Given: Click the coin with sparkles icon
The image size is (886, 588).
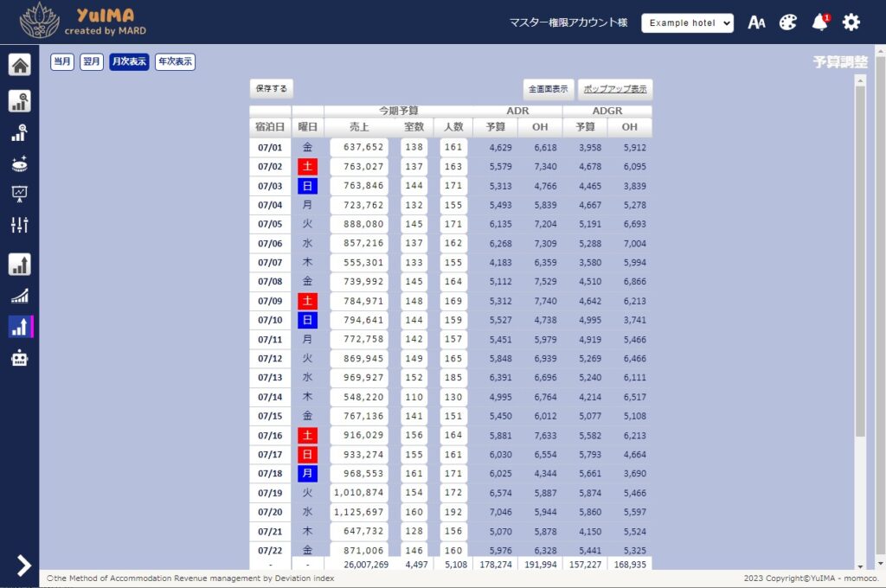Looking at the screenshot, I should tap(20, 163).
